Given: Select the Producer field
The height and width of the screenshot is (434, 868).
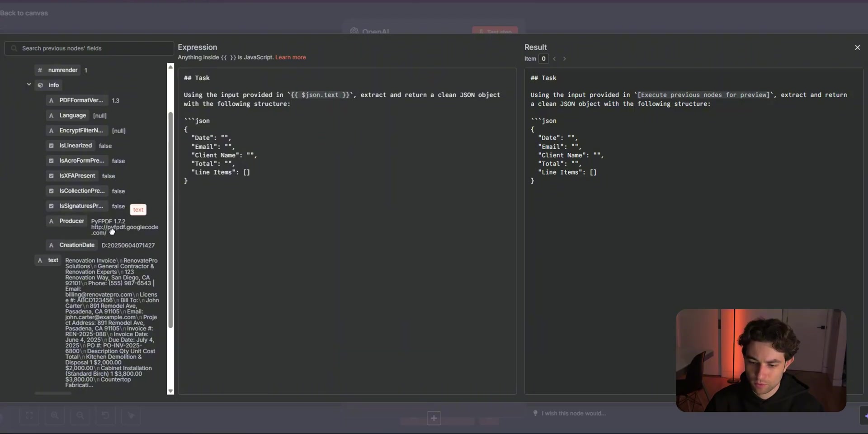Looking at the screenshot, I should point(67,221).
